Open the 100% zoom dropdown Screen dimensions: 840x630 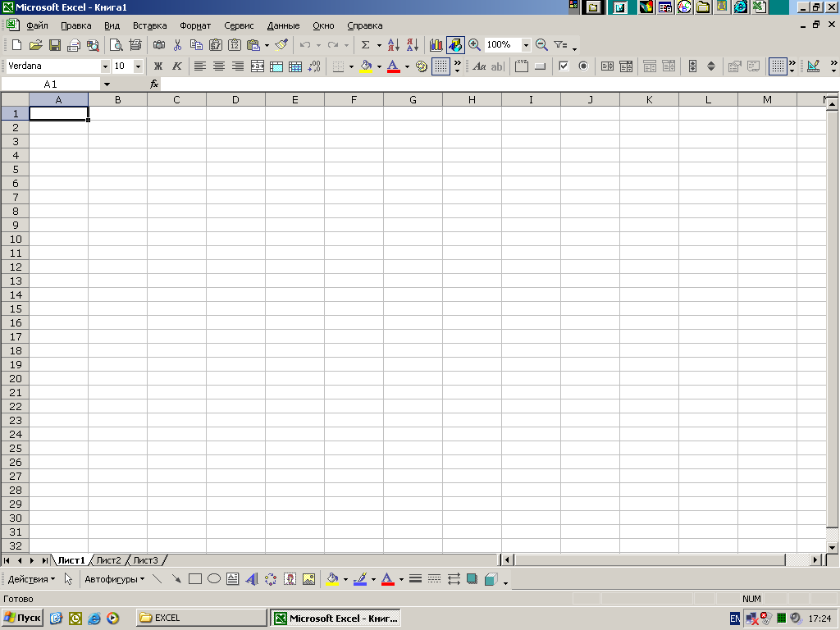526,45
